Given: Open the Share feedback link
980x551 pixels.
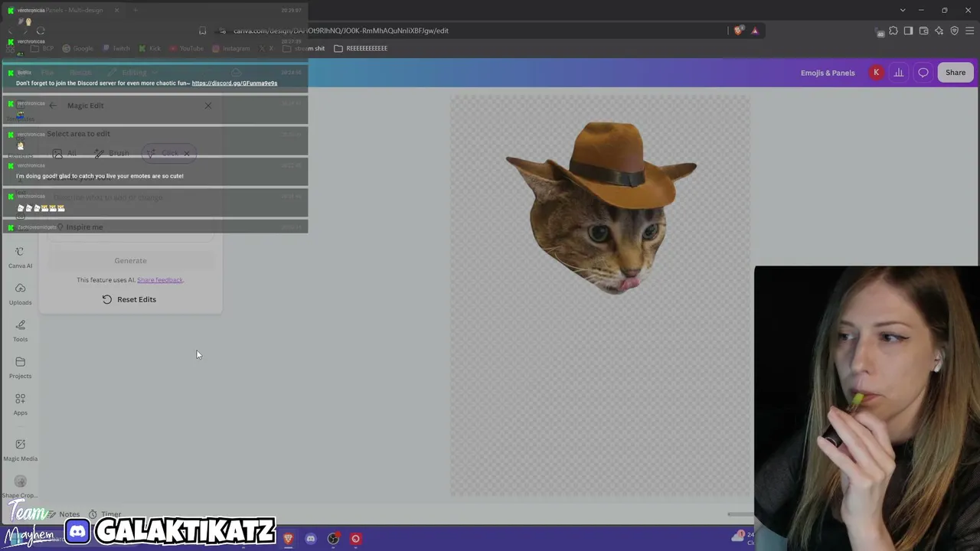Looking at the screenshot, I should pos(160,280).
